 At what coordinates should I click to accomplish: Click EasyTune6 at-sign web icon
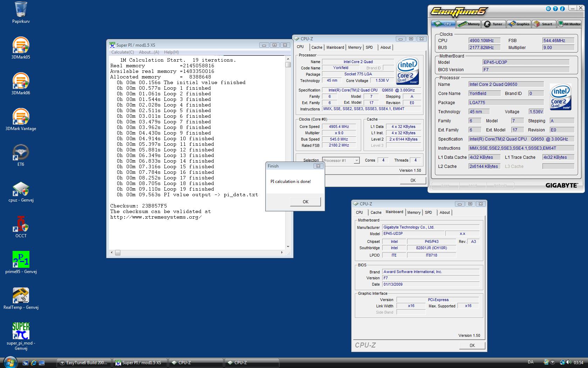[x=548, y=9]
